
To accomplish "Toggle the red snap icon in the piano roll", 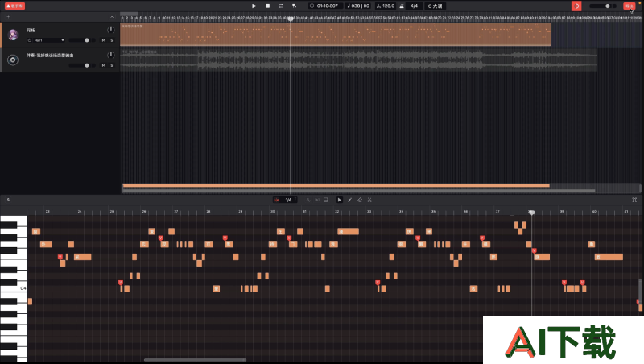I will click(x=276, y=200).
